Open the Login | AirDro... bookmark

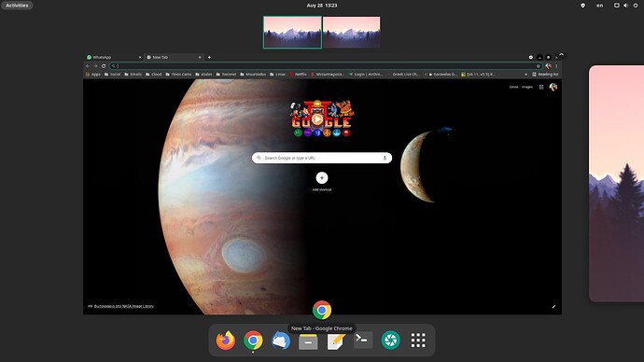click(x=366, y=75)
